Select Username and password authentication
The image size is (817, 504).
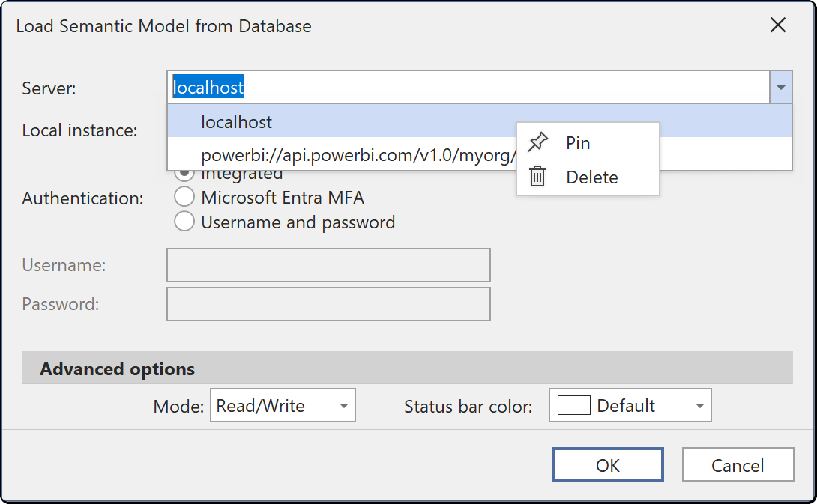coord(184,222)
